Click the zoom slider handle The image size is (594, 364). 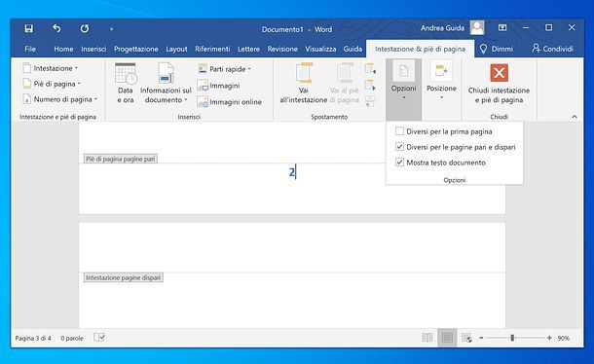(512, 338)
